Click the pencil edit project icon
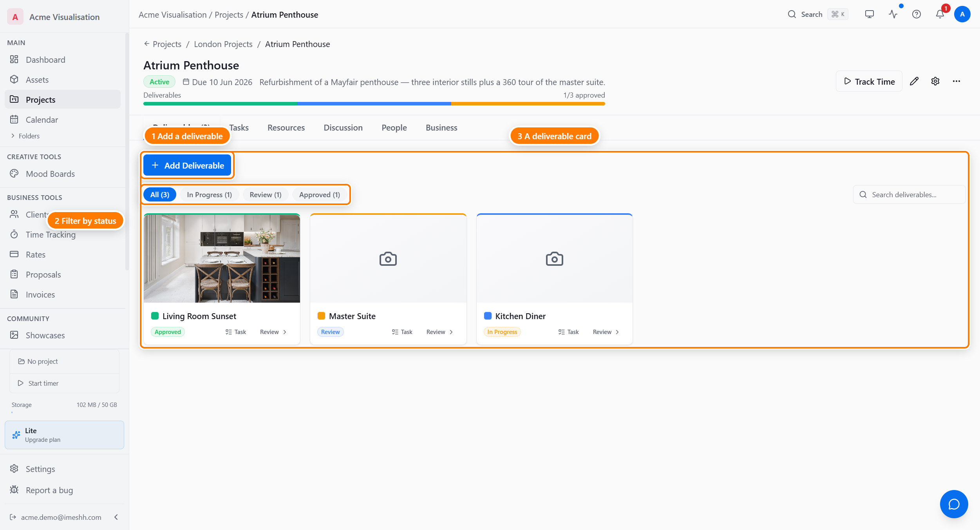The width and height of the screenshot is (980, 530). pyautogui.click(x=914, y=82)
